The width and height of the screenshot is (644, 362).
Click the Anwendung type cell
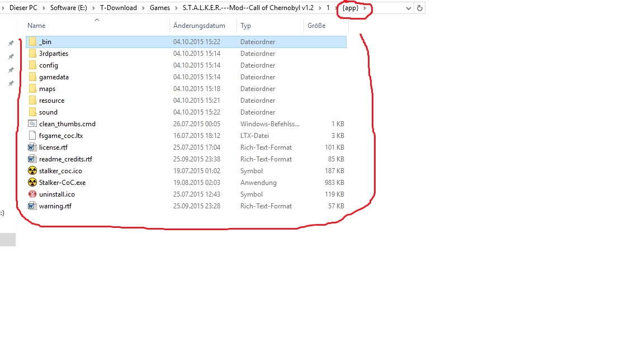click(x=258, y=183)
